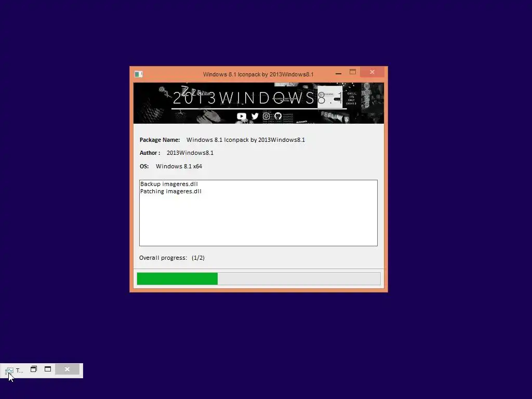Close the Iconpack installer window

pyautogui.click(x=372, y=72)
